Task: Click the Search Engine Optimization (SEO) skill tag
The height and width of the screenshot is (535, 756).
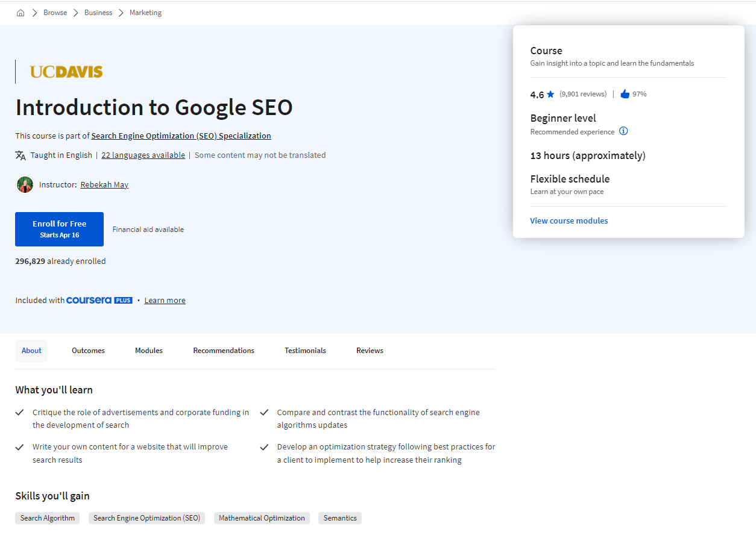Action: (x=146, y=518)
